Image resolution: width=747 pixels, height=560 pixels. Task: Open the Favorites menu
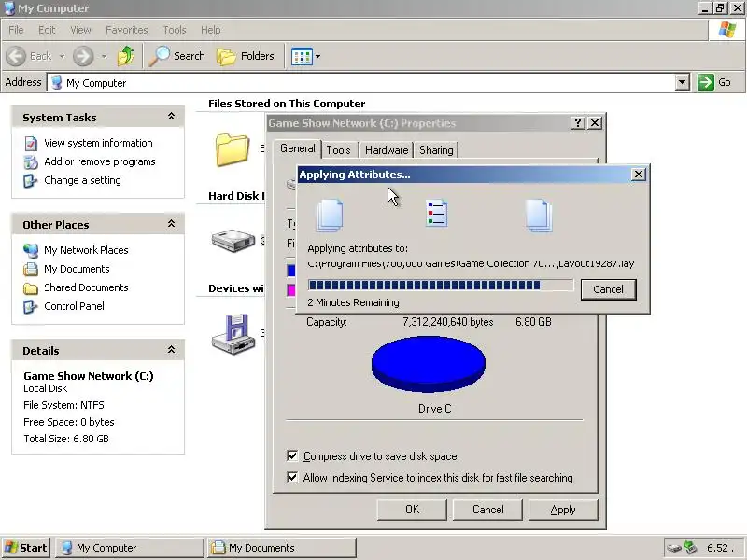coord(127,30)
